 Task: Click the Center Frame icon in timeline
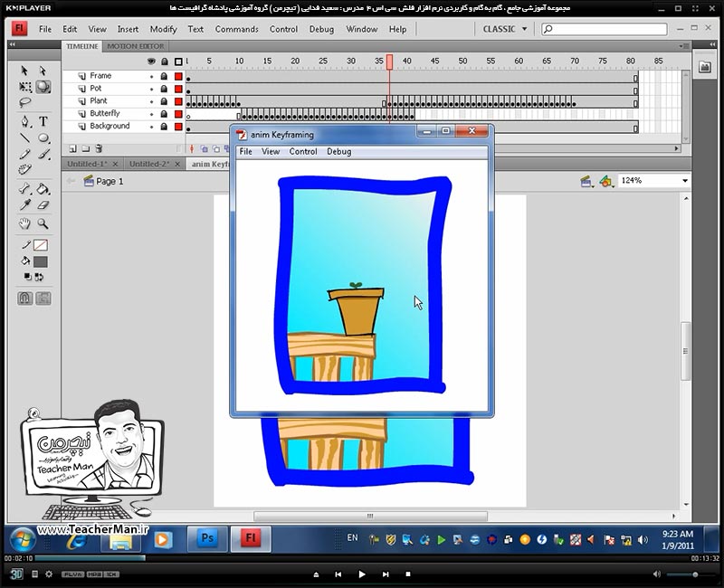point(192,148)
